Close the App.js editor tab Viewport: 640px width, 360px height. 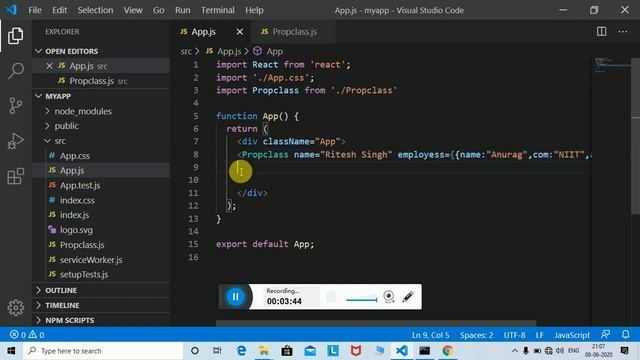click(240, 31)
